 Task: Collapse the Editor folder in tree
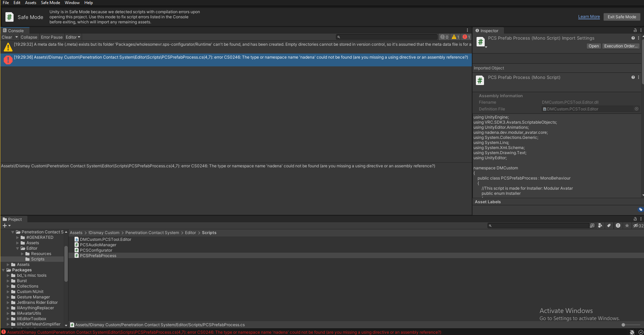click(x=18, y=248)
